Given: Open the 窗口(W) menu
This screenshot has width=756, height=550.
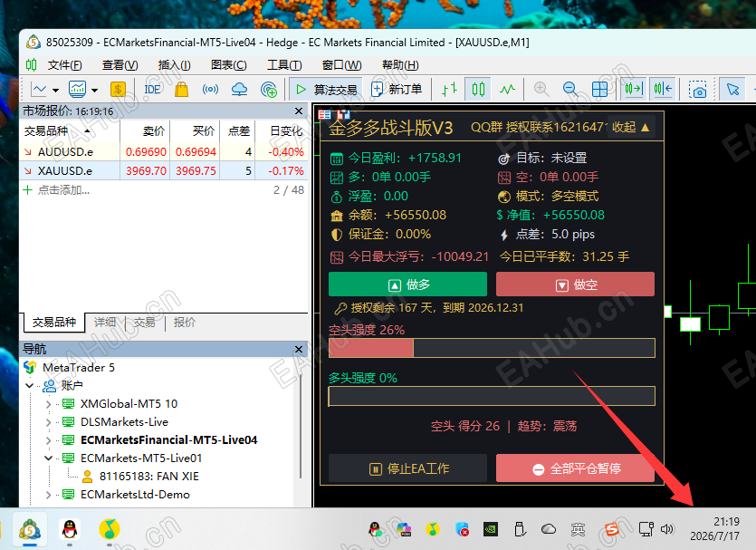Looking at the screenshot, I should [x=342, y=64].
